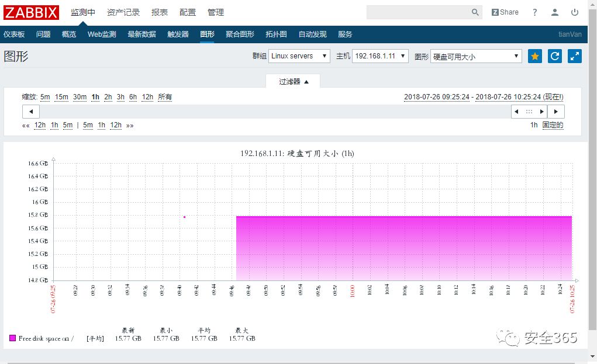Image resolution: width=597 pixels, height=364 pixels.
Task: Add graph to favorites star button
Action: point(535,56)
